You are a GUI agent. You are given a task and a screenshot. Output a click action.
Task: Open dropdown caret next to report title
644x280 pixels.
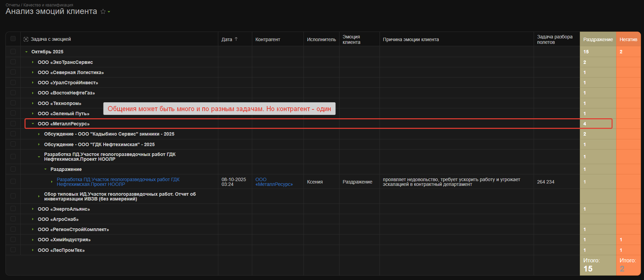click(109, 12)
